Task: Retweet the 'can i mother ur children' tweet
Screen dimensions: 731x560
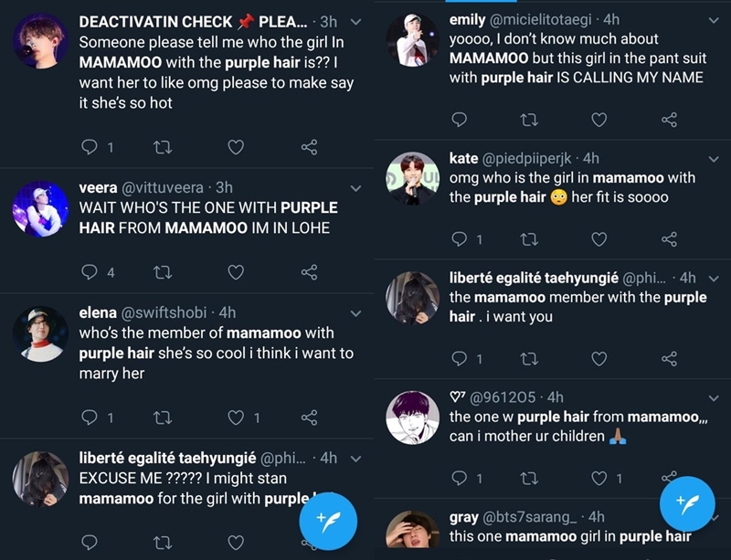Action: click(528, 478)
